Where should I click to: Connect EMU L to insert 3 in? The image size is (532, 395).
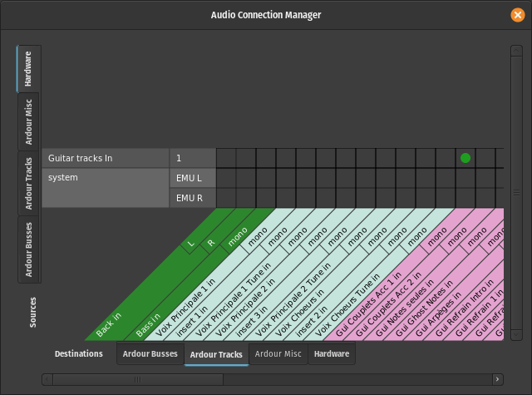tap(366, 178)
